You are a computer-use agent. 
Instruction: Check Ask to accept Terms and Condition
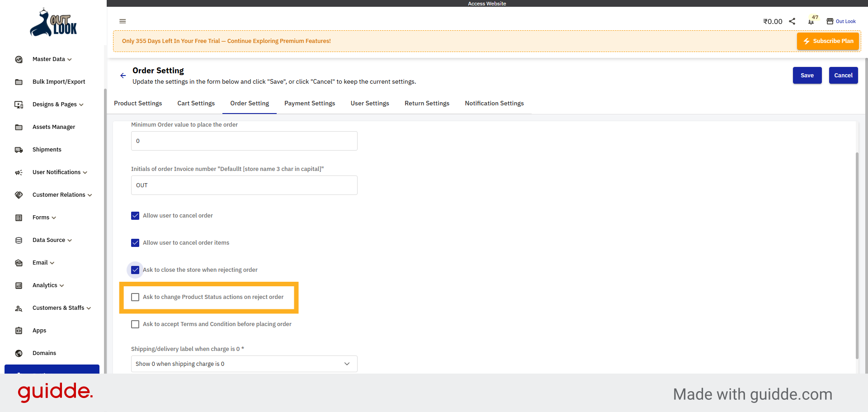pos(135,324)
